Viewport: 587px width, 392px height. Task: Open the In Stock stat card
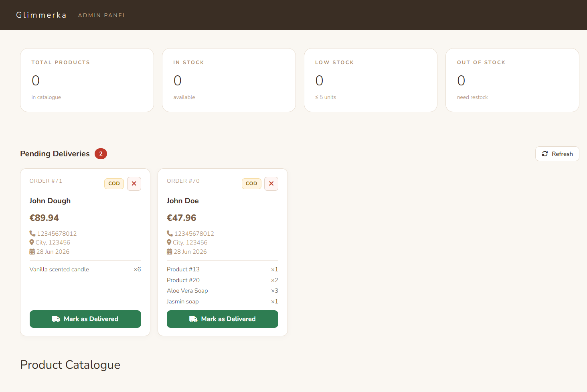(229, 80)
